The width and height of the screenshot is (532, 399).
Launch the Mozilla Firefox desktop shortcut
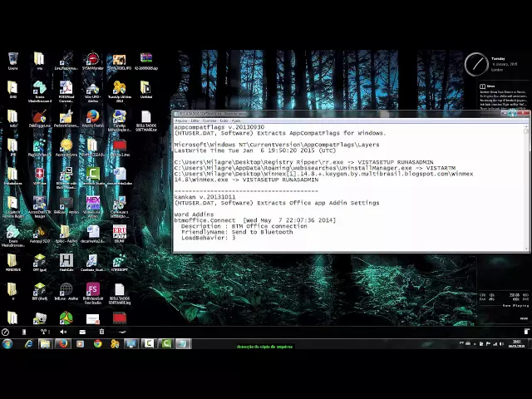coord(92,118)
